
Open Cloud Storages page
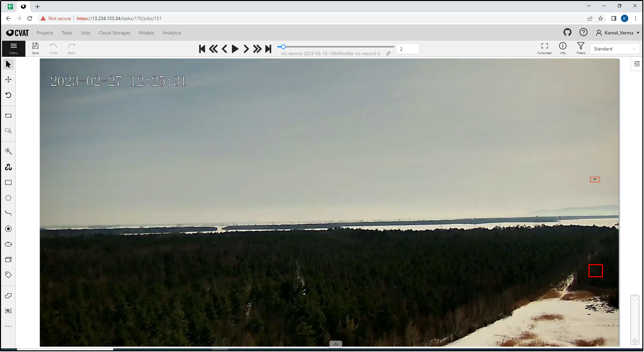(x=115, y=33)
